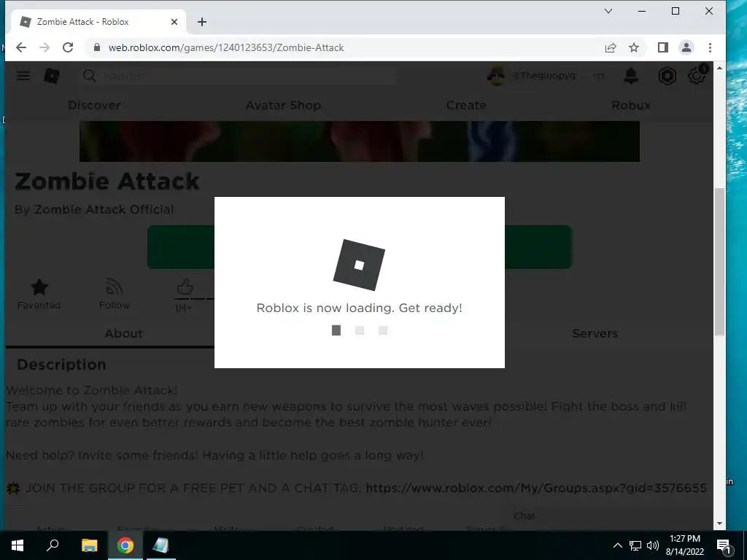The height and width of the screenshot is (560, 747).
Task: Click the network icon in system tray
Action: [x=635, y=545]
